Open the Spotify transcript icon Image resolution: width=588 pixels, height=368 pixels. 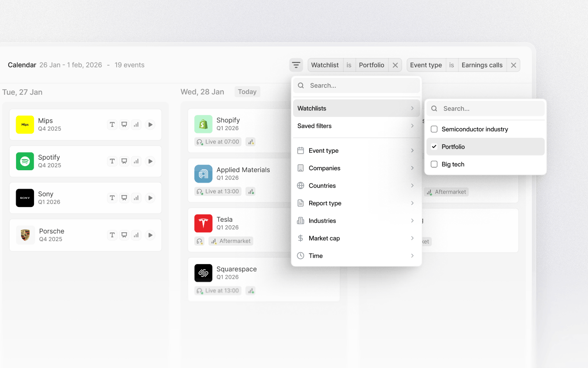pyautogui.click(x=112, y=161)
